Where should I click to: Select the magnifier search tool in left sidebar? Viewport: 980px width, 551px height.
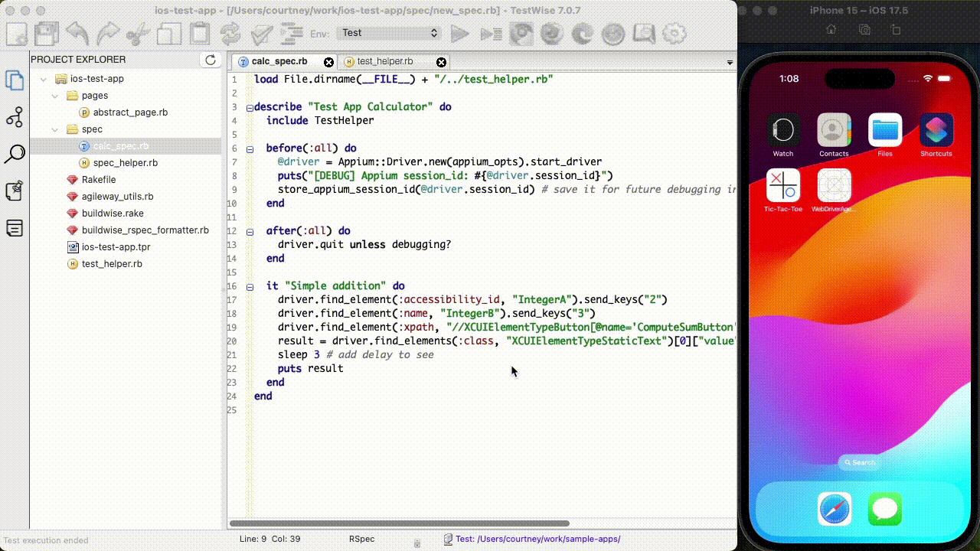[15, 154]
